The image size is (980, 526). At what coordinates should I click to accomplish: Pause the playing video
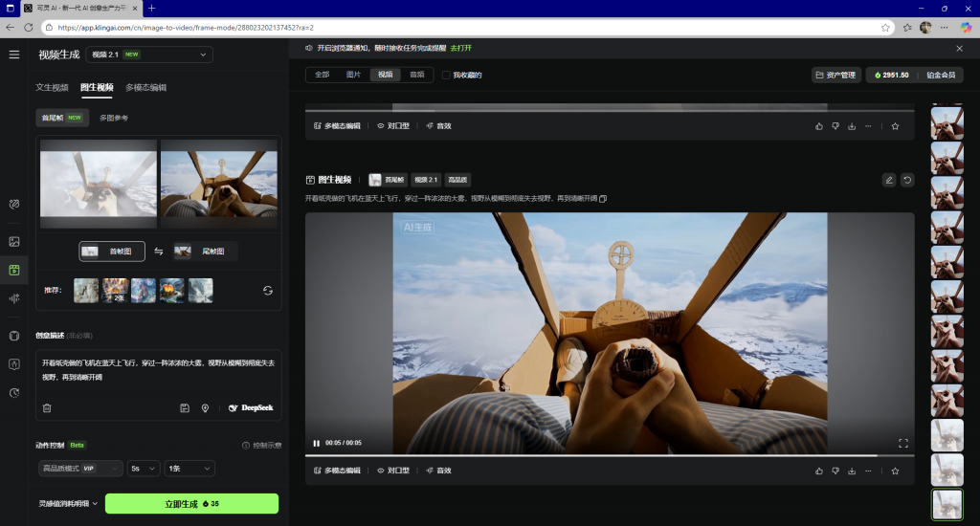[x=316, y=443]
